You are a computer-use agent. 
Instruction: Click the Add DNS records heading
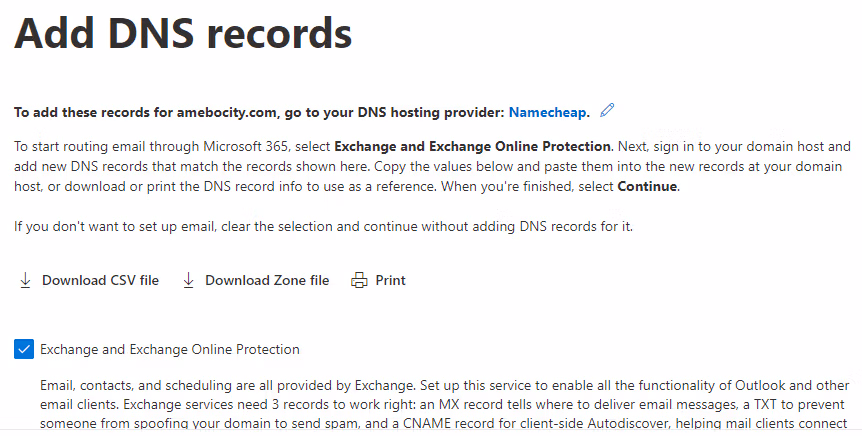click(x=183, y=34)
